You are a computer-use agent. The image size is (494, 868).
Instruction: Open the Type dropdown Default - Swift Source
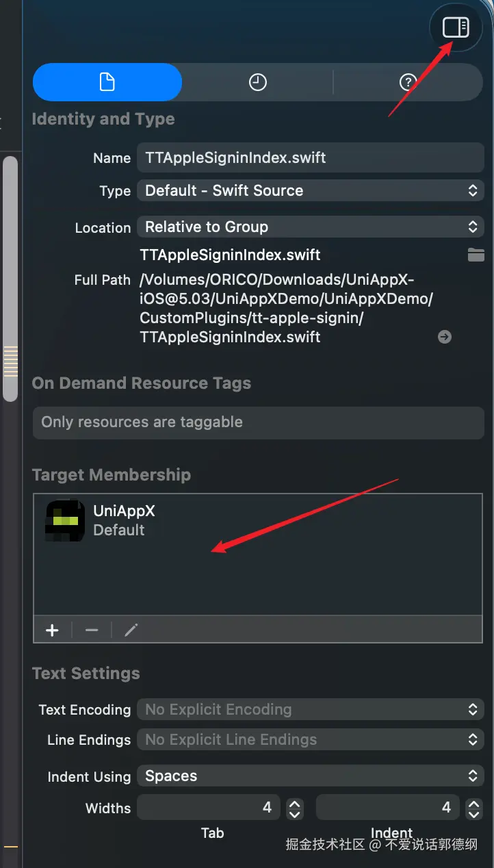tap(310, 191)
